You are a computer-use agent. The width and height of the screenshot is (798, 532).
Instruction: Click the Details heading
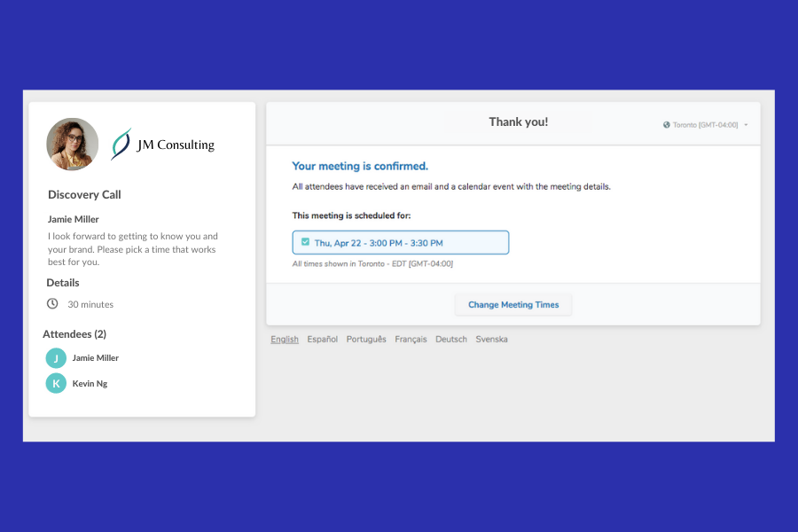(x=63, y=283)
